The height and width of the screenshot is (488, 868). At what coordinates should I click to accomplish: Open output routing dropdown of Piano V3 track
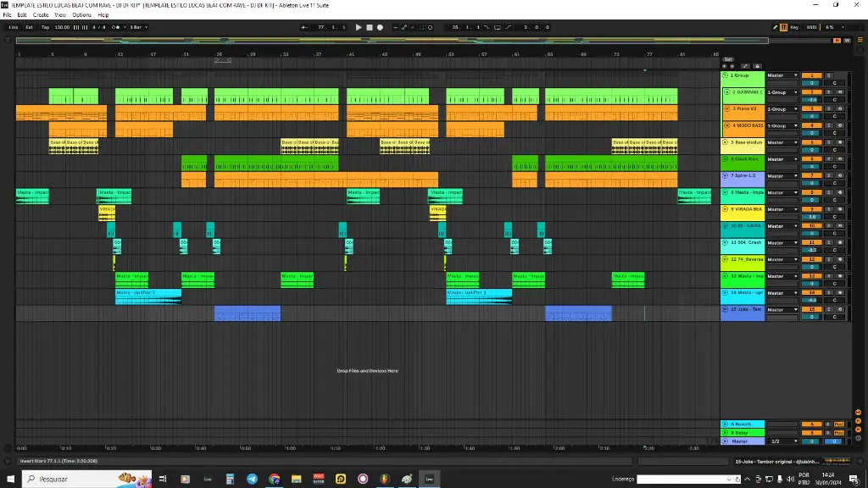(x=782, y=109)
